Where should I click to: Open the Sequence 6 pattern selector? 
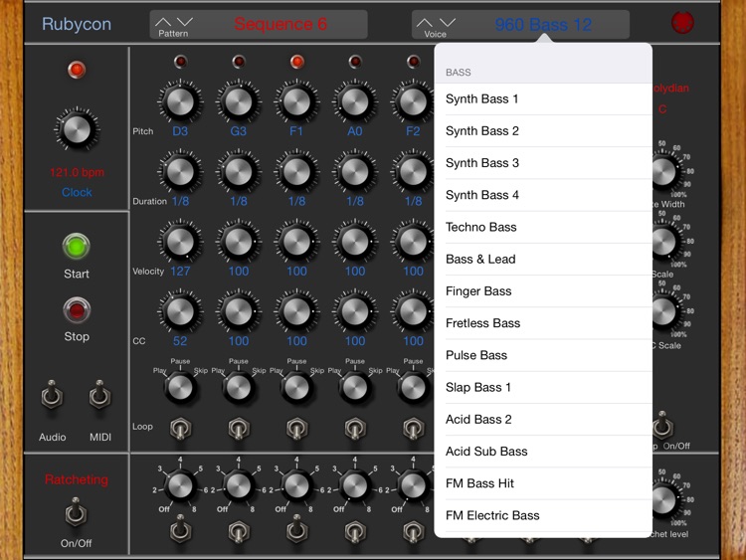click(280, 24)
